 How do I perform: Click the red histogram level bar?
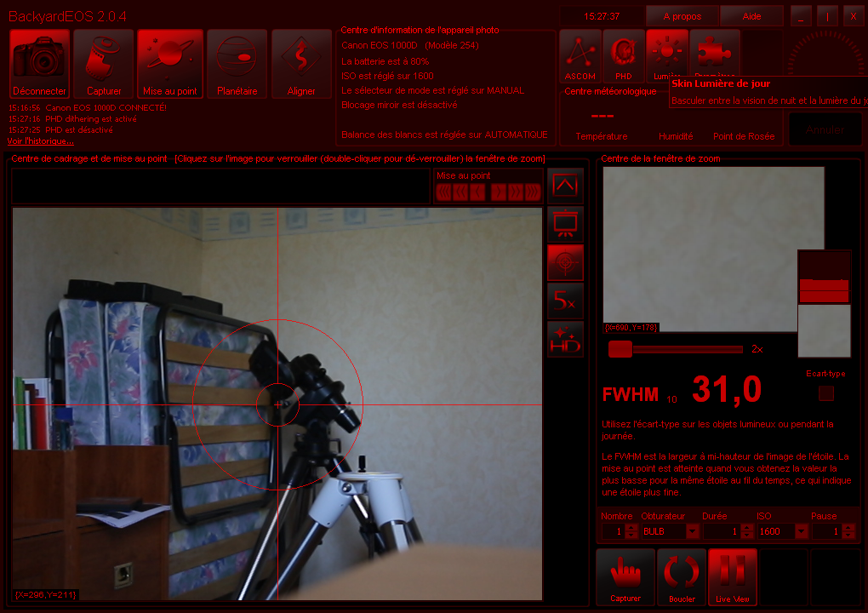[824, 290]
